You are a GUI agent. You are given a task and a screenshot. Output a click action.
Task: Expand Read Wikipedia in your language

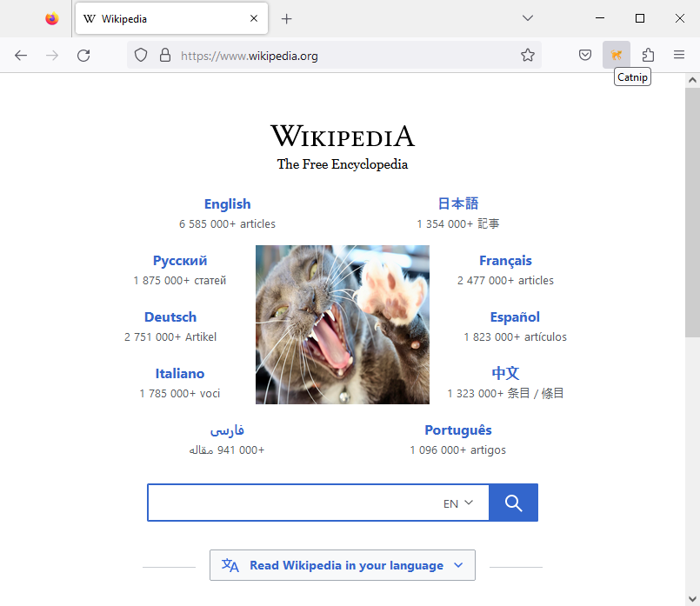coord(343,565)
